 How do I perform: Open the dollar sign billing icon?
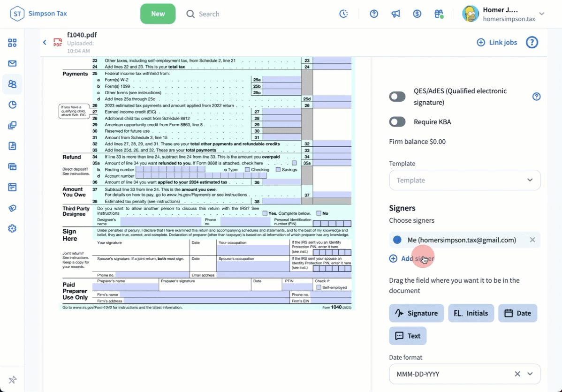tap(417, 14)
